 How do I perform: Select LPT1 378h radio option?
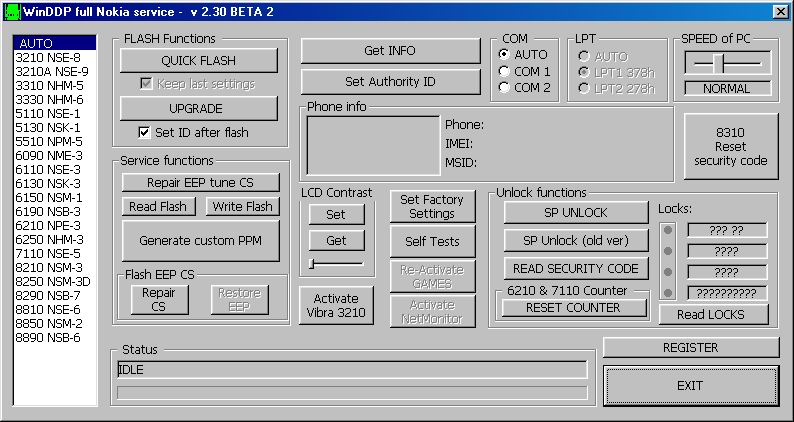pyautogui.click(x=584, y=72)
